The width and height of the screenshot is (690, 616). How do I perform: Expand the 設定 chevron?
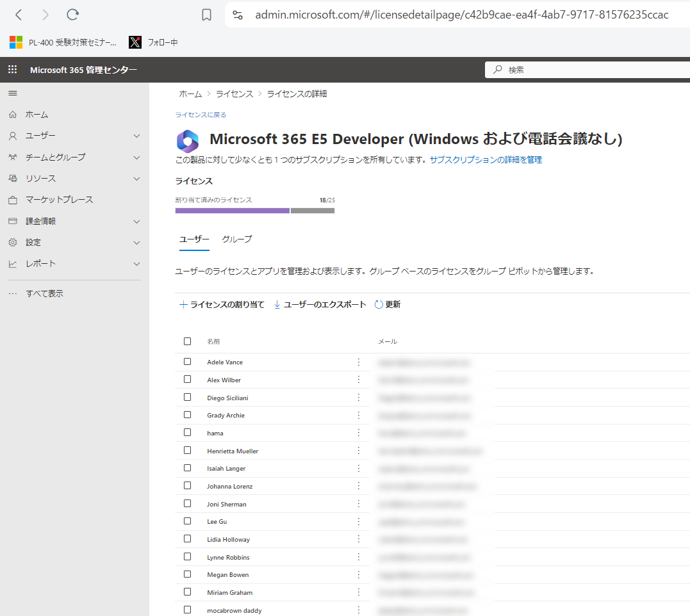click(x=137, y=243)
